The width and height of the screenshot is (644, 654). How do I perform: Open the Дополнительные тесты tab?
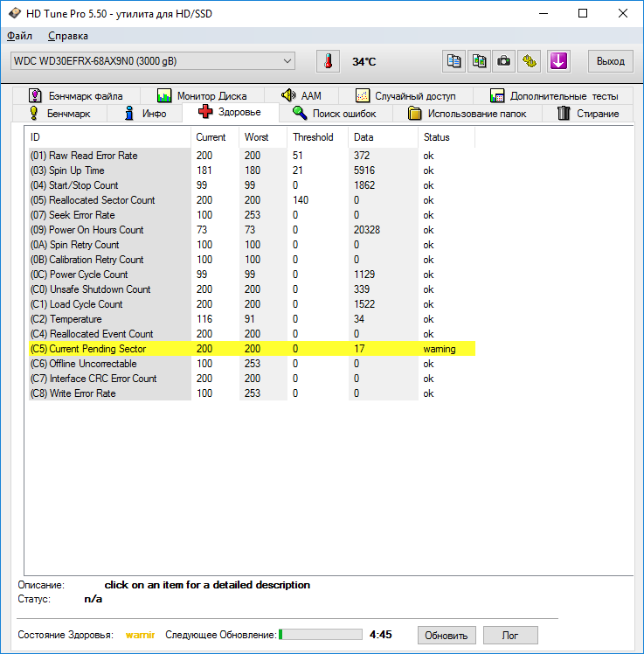click(553, 96)
